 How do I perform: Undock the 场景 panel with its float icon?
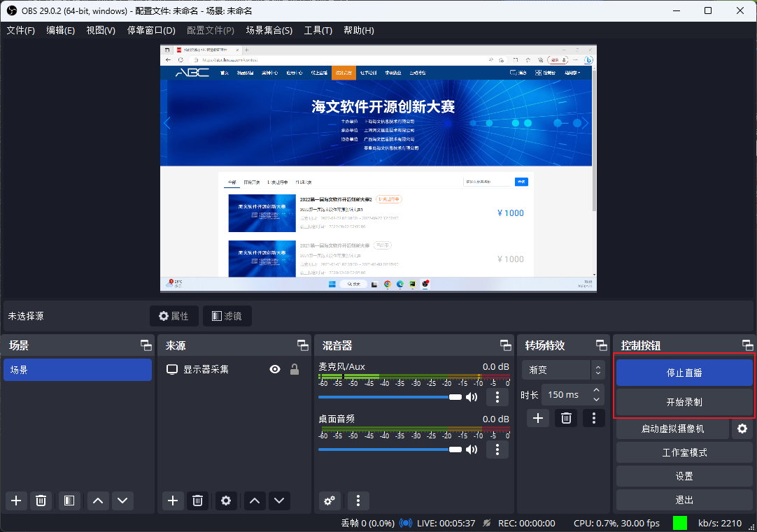point(146,345)
